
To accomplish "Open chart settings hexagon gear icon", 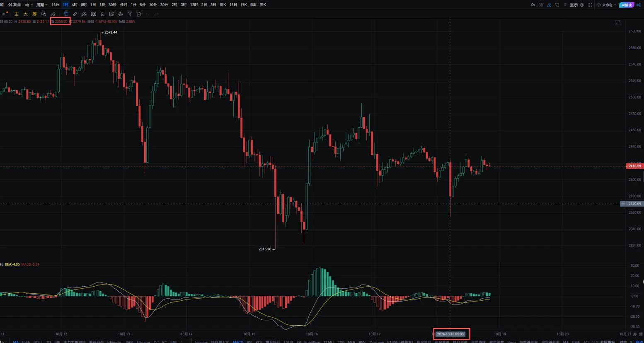I will coord(582,5).
